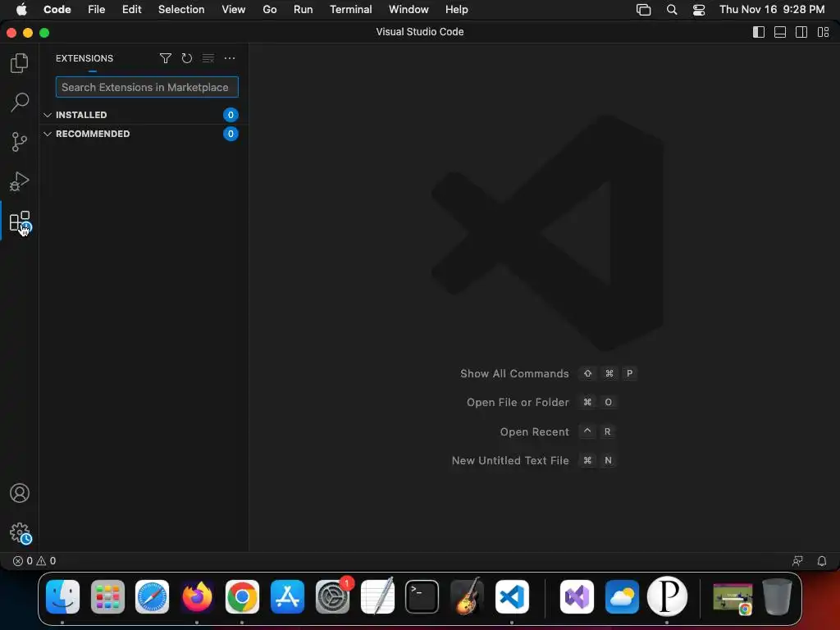Open the Run menu
The height and width of the screenshot is (630, 840).
click(x=304, y=9)
